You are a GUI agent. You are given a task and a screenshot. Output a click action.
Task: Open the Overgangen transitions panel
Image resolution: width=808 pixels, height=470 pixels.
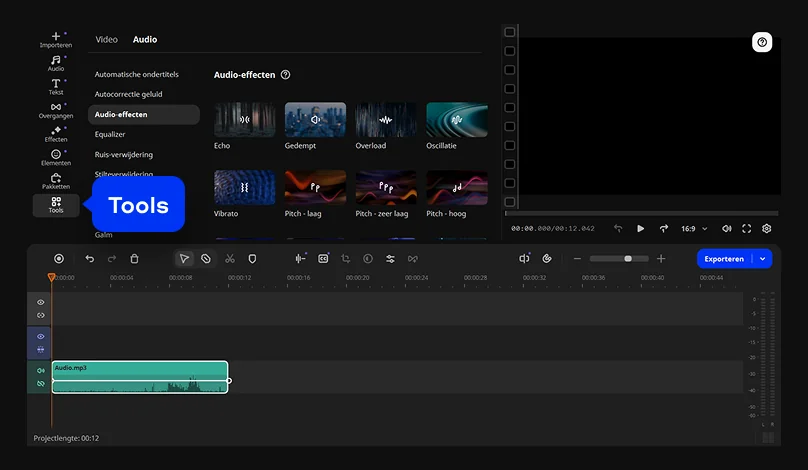tap(56, 110)
